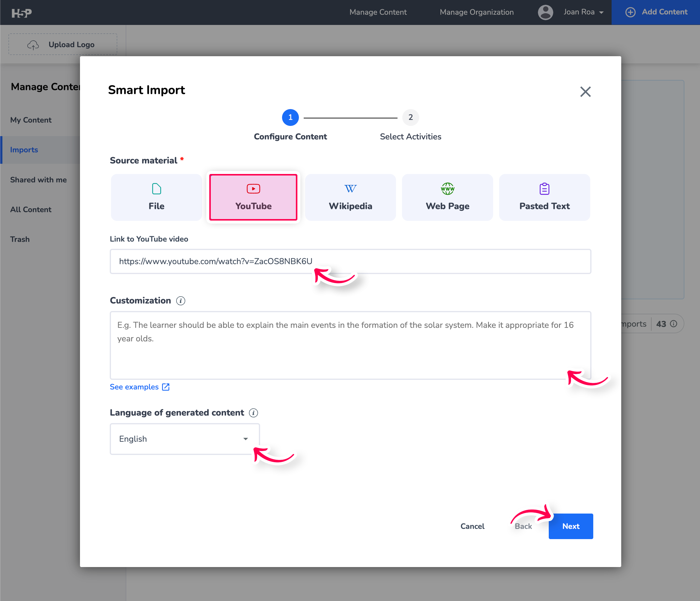The image size is (700, 601).
Task: Expand the Joan Roa user menu
Action: click(x=583, y=12)
